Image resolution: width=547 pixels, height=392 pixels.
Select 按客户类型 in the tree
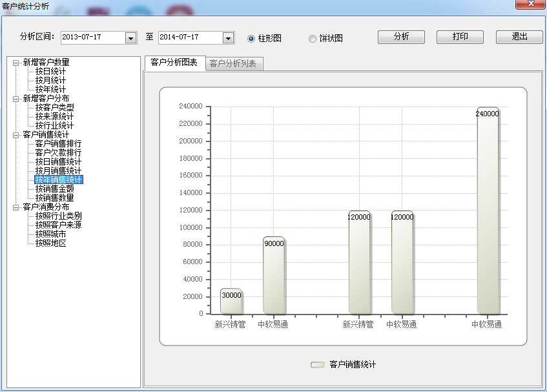coord(54,107)
